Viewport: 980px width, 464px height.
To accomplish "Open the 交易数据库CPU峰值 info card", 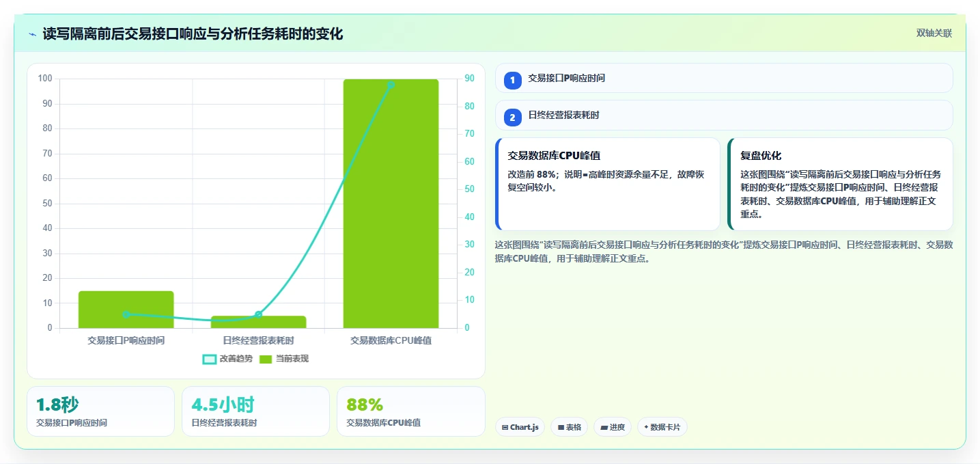I will 608,185.
